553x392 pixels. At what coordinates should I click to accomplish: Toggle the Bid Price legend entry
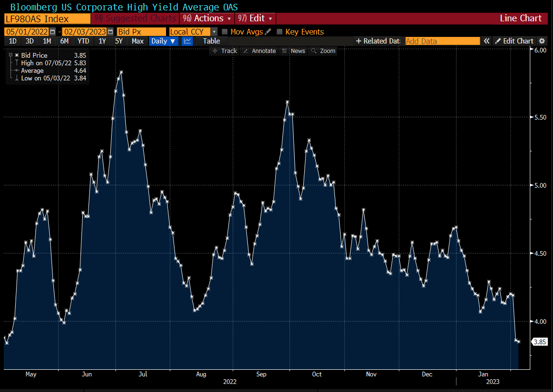point(35,55)
